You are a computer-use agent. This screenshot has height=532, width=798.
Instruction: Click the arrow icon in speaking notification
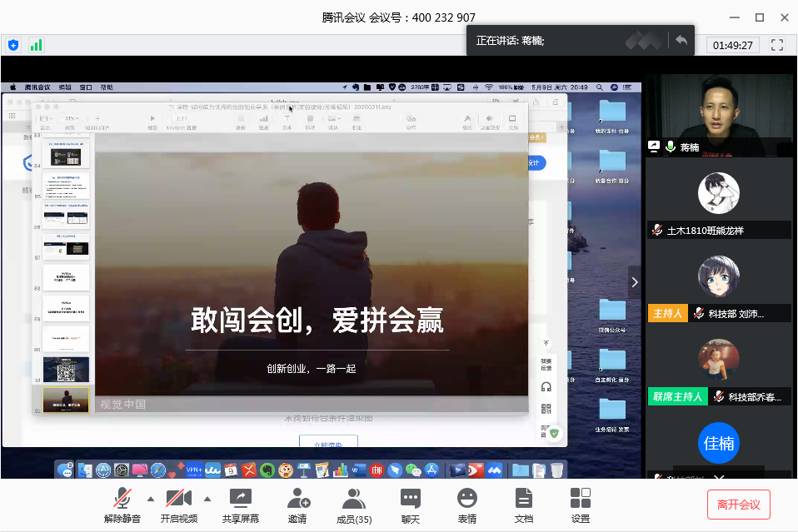coord(681,40)
